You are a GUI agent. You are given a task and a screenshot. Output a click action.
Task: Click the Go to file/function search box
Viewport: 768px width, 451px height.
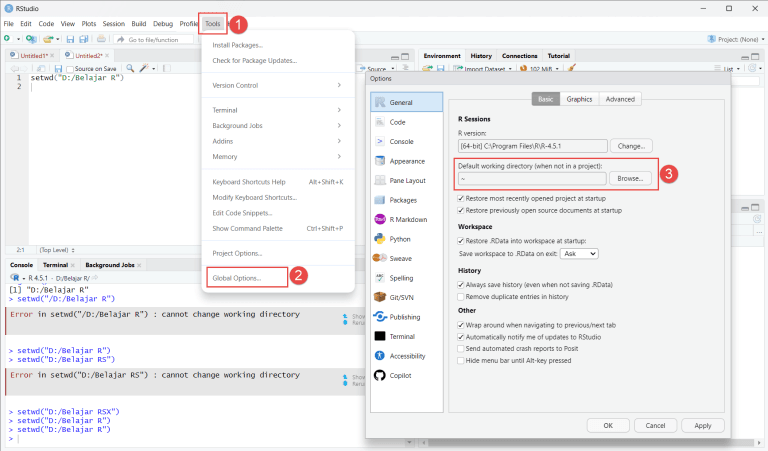153,40
